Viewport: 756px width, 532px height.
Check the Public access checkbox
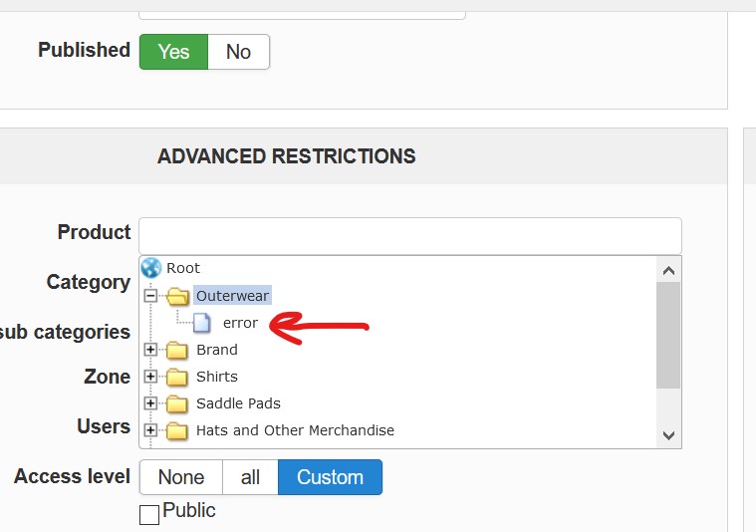pyautogui.click(x=149, y=514)
